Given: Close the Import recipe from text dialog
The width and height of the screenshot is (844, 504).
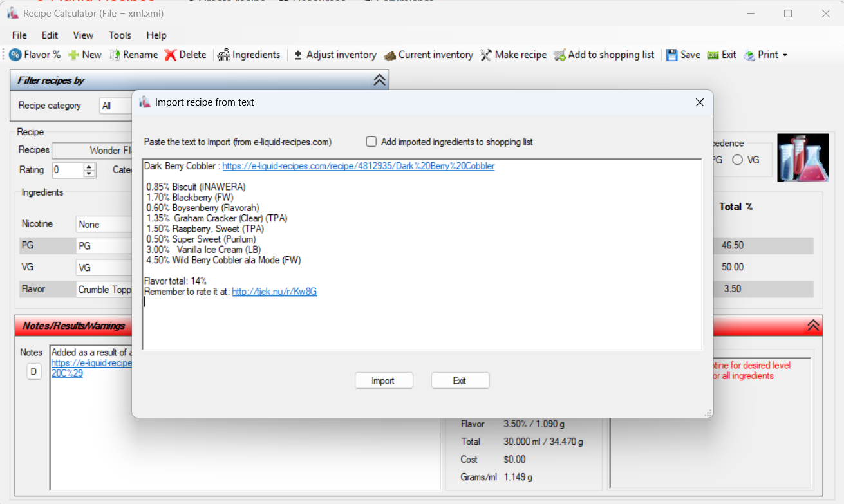Looking at the screenshot, I should pyautogui.click(x=700, y=102).
